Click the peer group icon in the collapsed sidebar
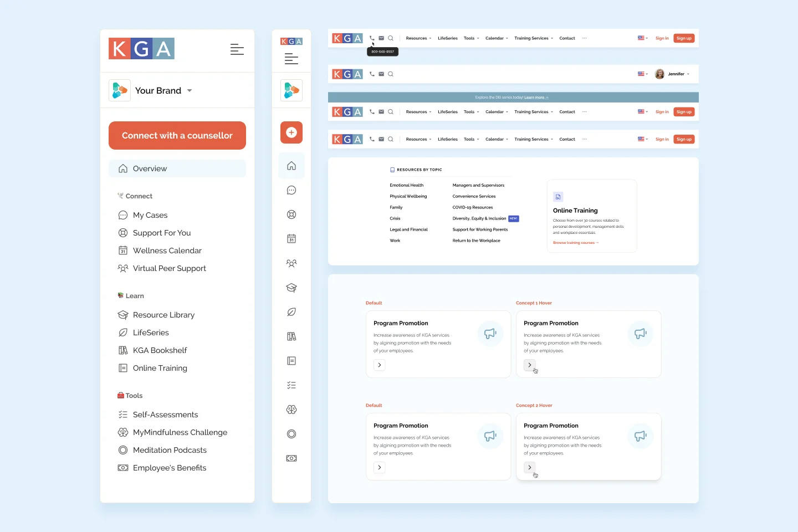This screenshot has width=798, height=532. [291, 263]
